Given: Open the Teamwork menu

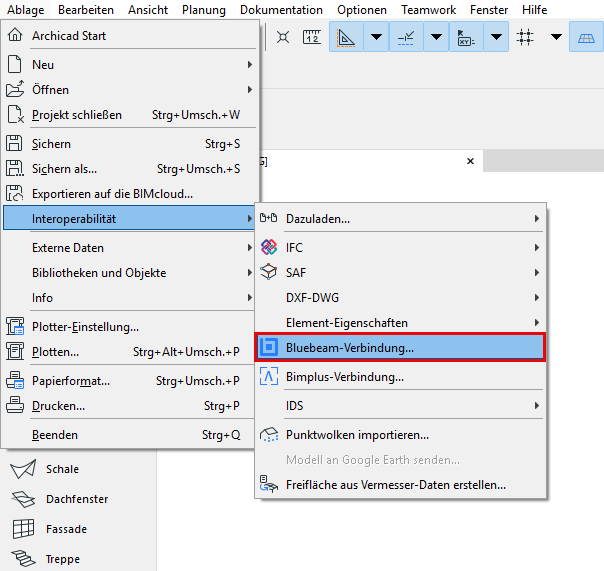Looking at the screenshot, I should (x=428, y=10).
